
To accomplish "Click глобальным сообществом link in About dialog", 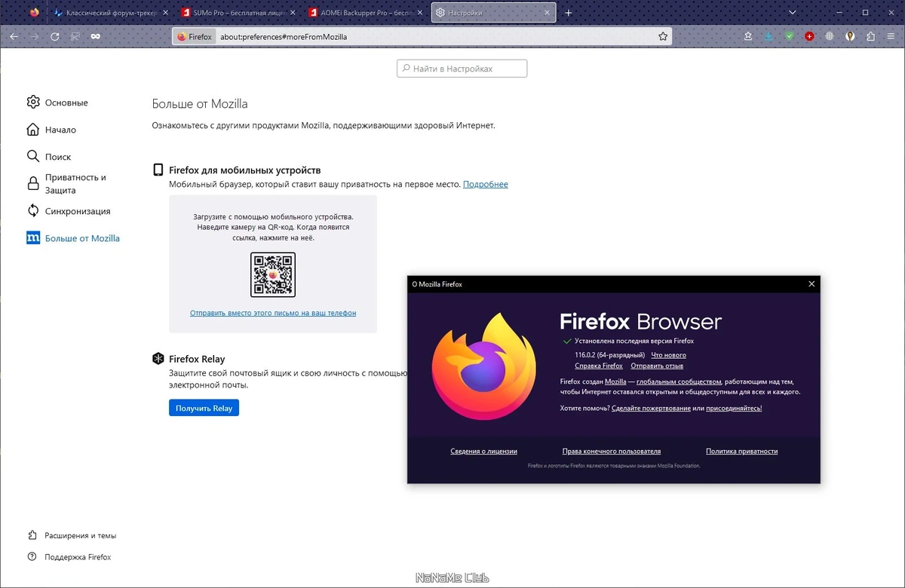I will (x=679, y=381).
